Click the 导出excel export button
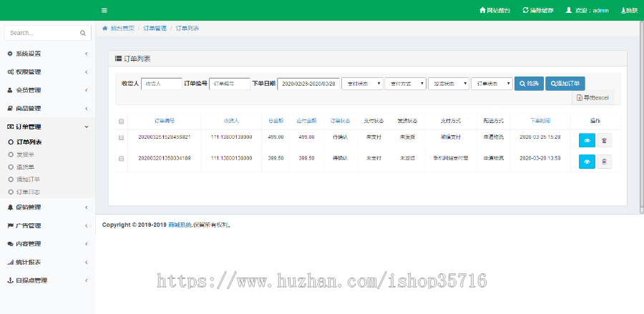 pyautogui.click(x=592, y=97)
